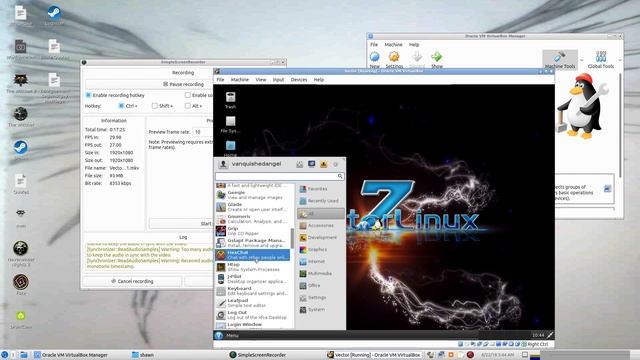Click the Cancel recording button
640x360 pixels.
(x=132, y=281)
